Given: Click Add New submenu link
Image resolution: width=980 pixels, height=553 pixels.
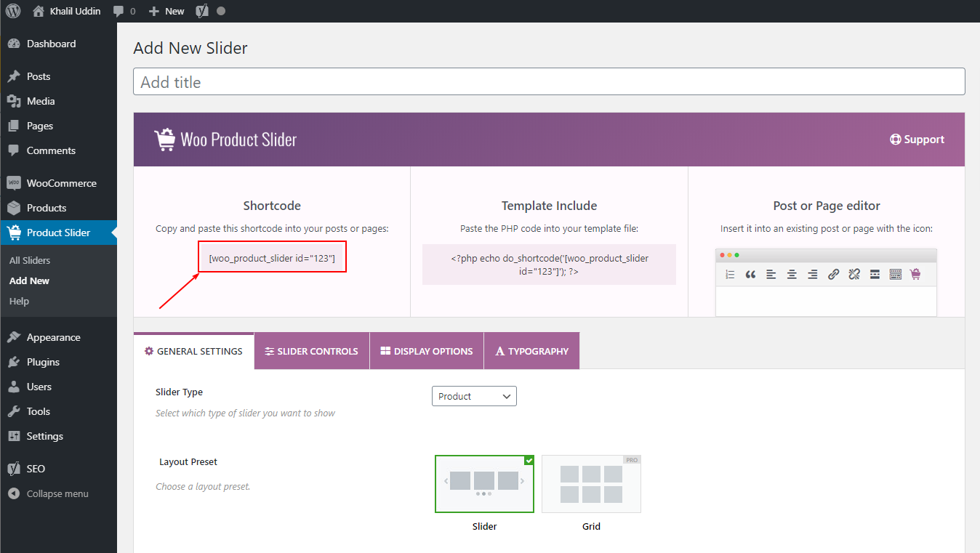Looking at the screenshot, I should tap(29, 280).
